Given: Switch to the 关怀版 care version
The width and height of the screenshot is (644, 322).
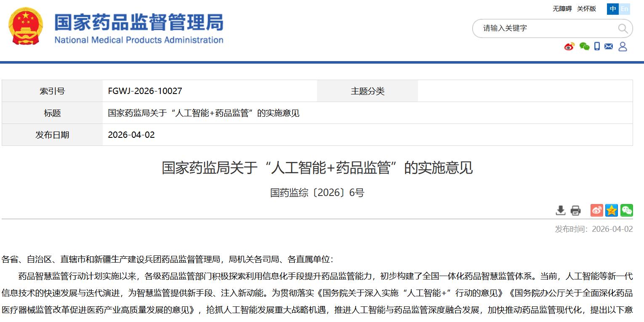Looking at the screenshot, I should click(586, 9).
